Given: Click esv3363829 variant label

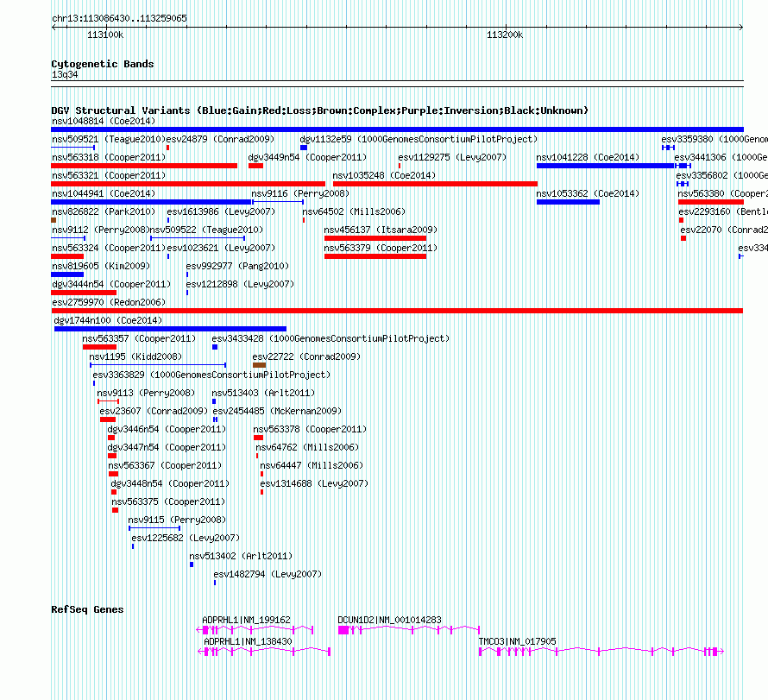Looking at the screenshot, I should pyautogui.click(x=211, y=375).
